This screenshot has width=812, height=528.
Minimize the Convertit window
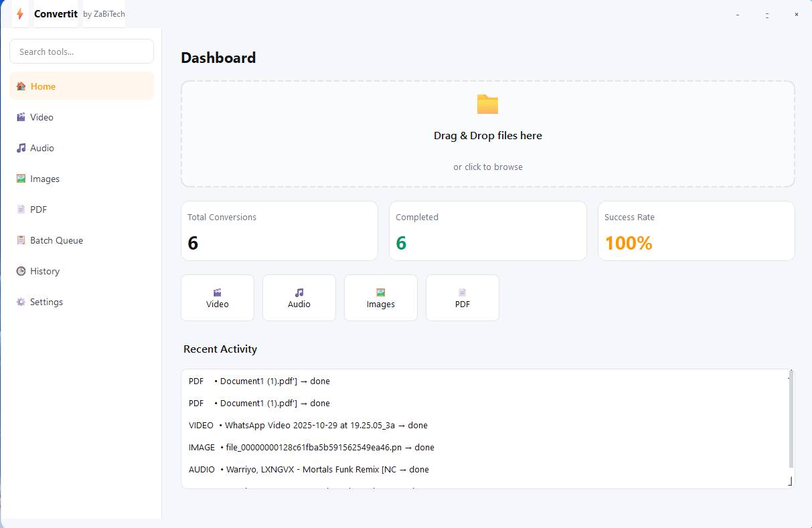[x=738, y=14]
